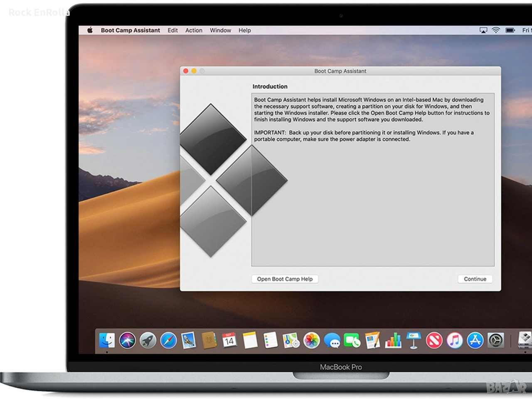The image size is (532, 399).
Task: Open the Action menu
Action: point(194,30)
